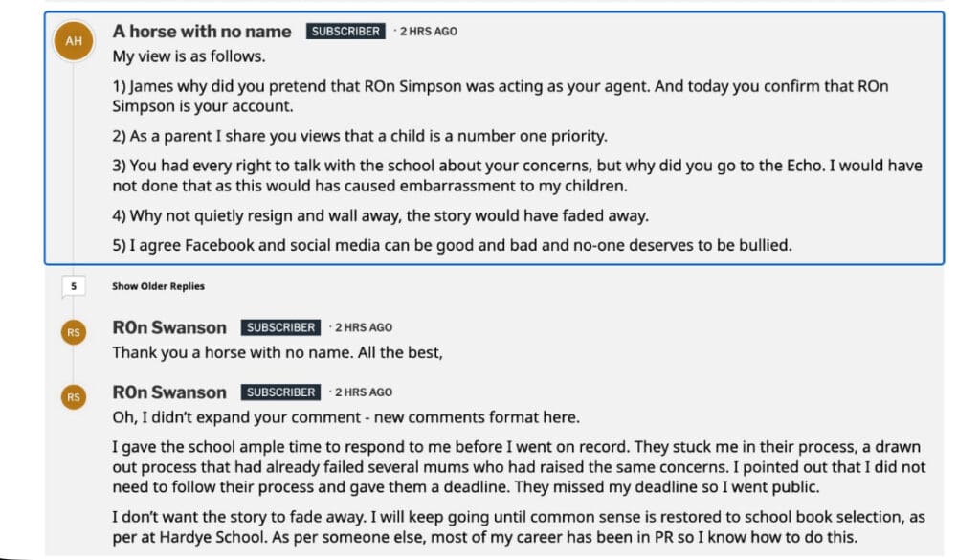Screen dimensions: 980x560
Task: Click the 'I don't want the story to fade away' paragraph
Action: (x=519, y=526)
